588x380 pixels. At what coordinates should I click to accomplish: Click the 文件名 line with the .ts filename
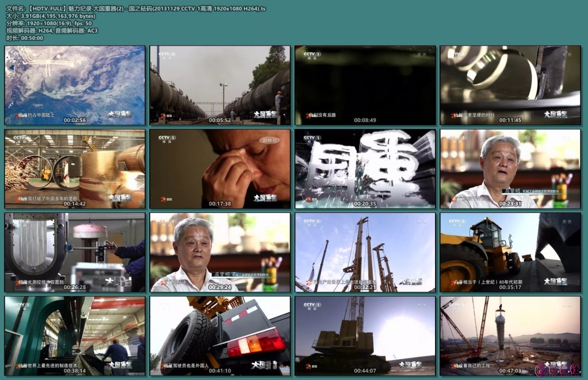point(136,8)
